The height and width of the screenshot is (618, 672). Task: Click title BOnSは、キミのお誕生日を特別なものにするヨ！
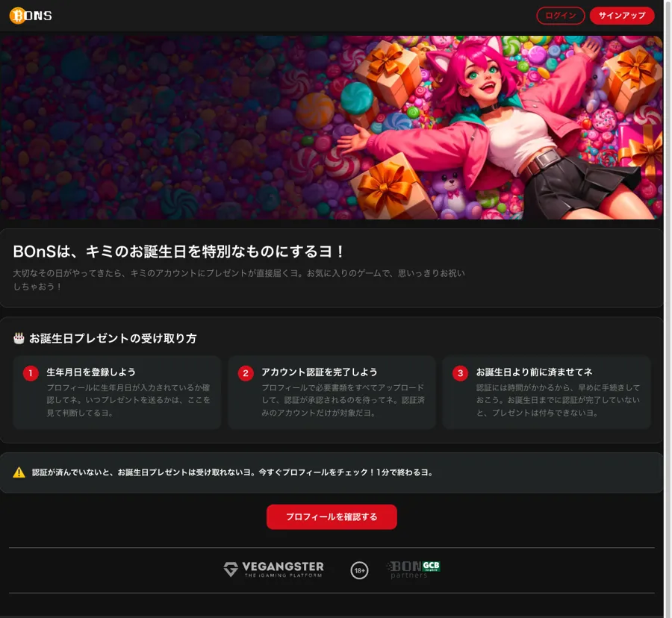click(x=178, y=252)
